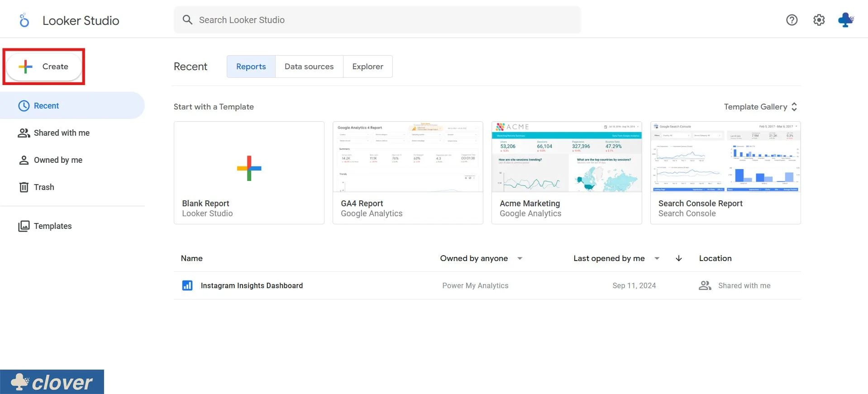Click the clock icon beside Recent

[x=24, y=106]
